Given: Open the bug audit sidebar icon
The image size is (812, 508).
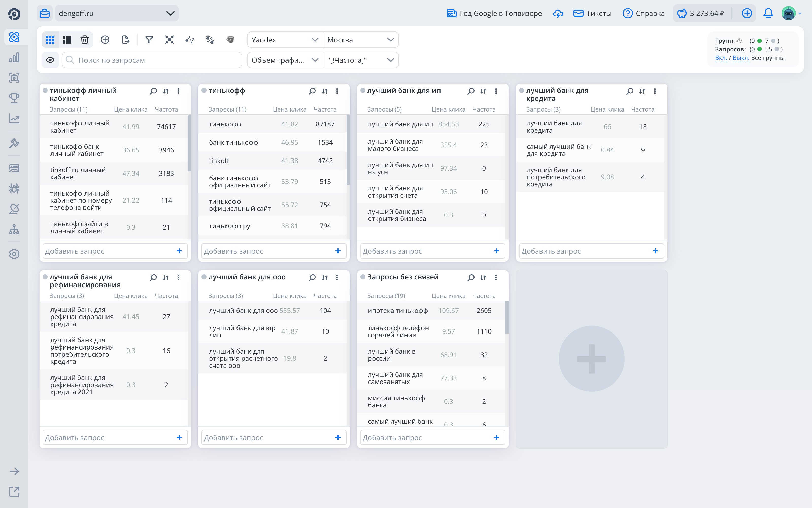Looking at the screenshot, I should [14, 188].
